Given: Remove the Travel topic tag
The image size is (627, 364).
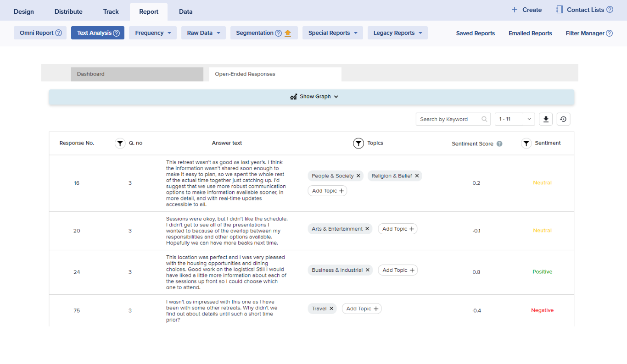Looking at the screenshot, I should pos(331,309).
